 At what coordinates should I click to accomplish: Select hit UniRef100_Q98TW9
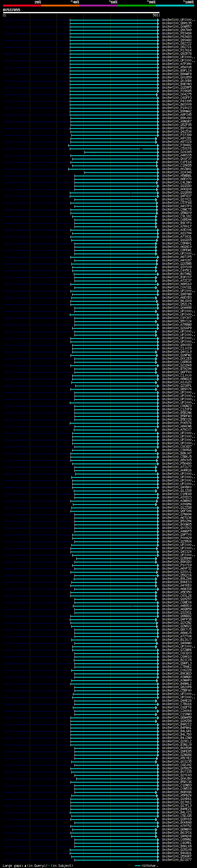[176, 294]
